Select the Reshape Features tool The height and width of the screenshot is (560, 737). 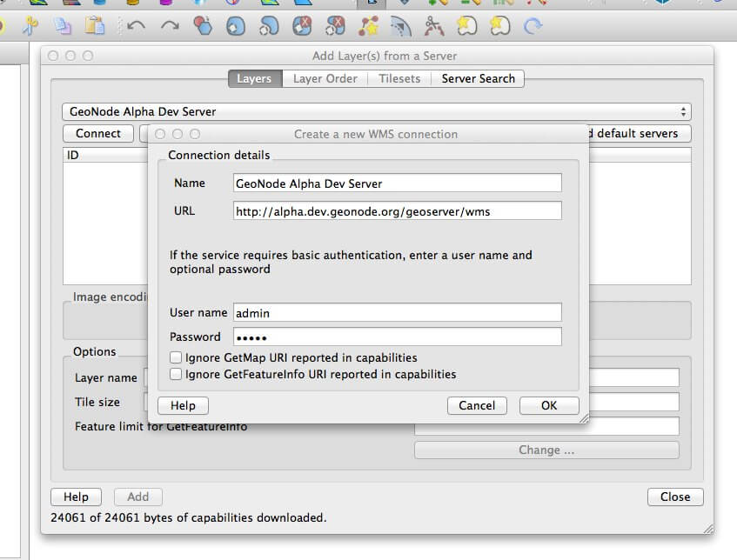click(368, 26)
